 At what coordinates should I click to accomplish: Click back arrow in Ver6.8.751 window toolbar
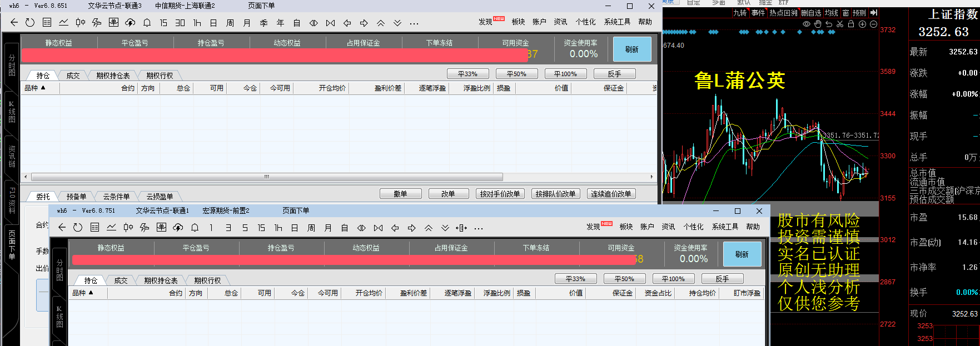(x=62, y=228)
